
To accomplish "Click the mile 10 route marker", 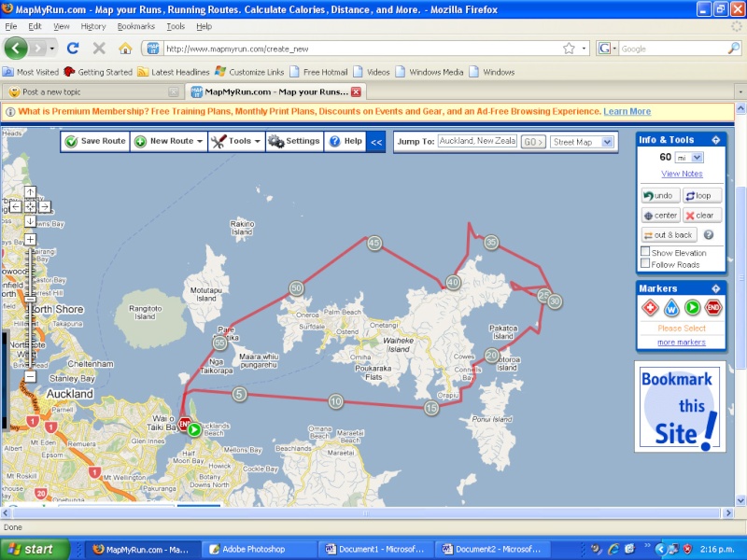I will [x=336, y=401].
